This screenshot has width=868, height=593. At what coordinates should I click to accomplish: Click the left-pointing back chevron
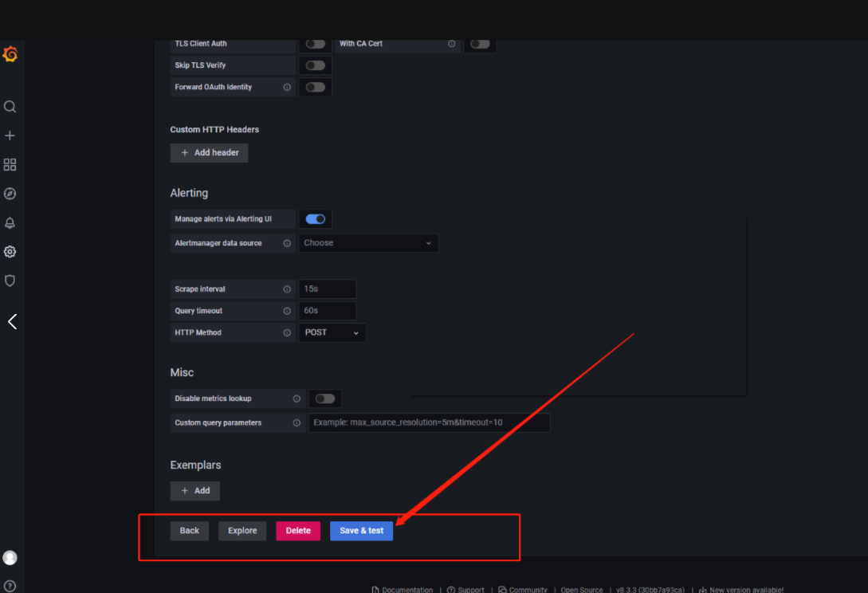tap(13, 322)
